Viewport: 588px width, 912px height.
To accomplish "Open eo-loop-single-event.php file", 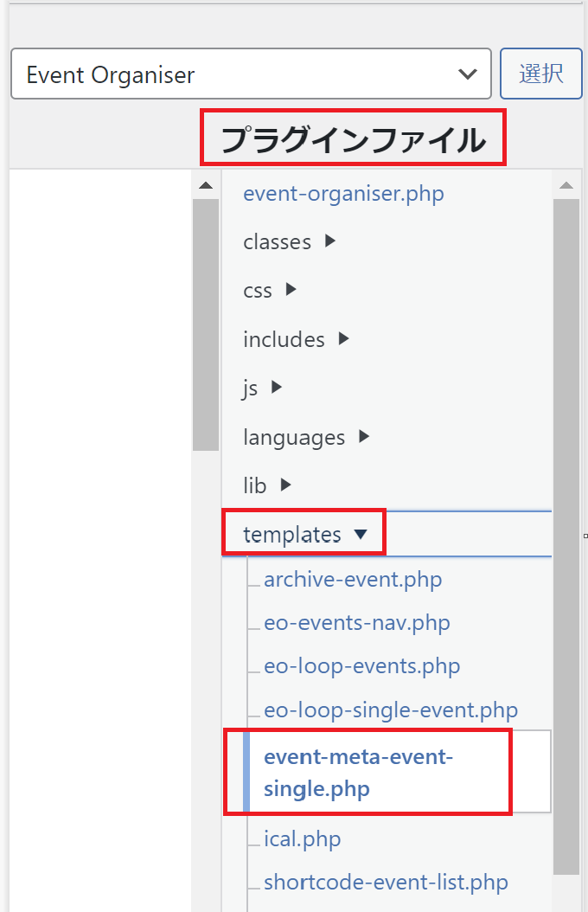I will coord(391,710).
